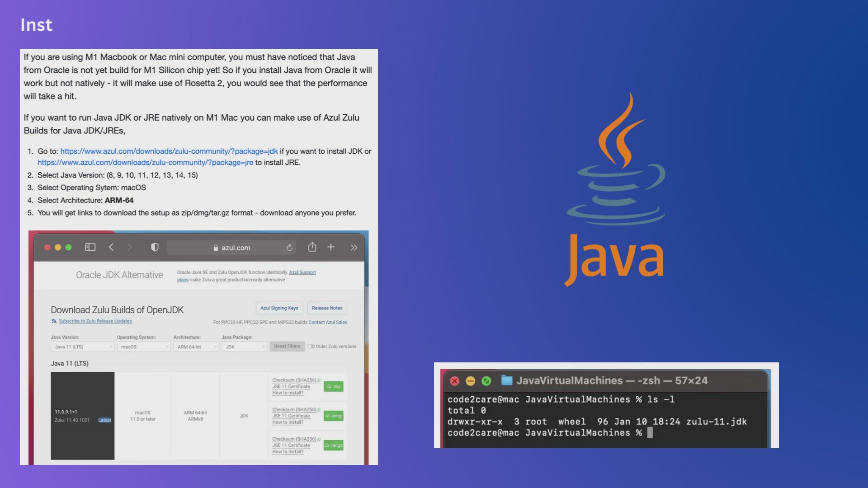868x488 pixels.
Task: Click How to install? in .tar.gz row
Action: [288, 452]
